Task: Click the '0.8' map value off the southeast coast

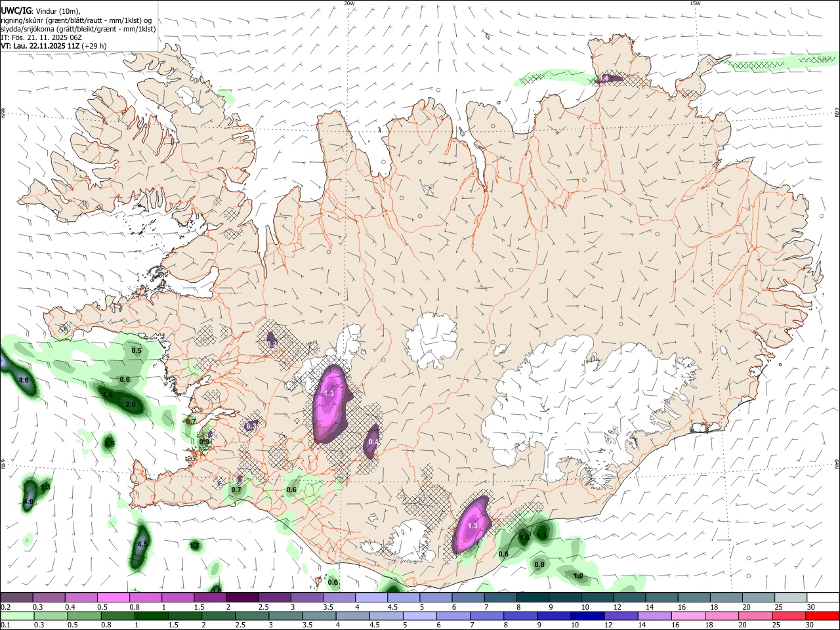Action: (x=539, y=564)
